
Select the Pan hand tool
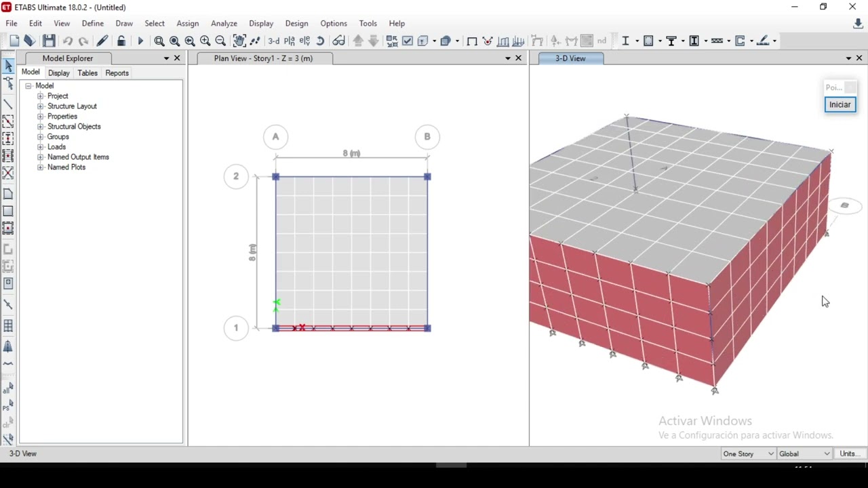click(239, 41)
